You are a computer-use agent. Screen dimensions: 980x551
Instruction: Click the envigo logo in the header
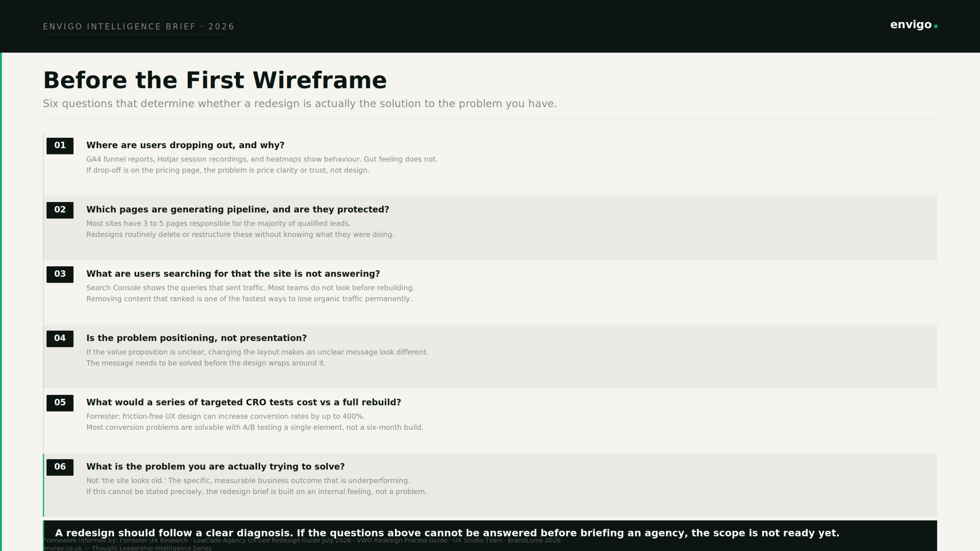914,25
